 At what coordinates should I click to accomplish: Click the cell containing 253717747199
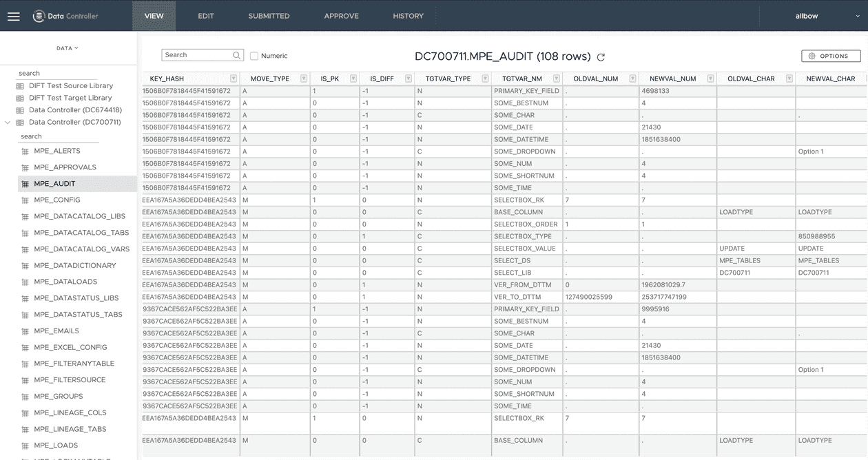pyautogui.click(x=678, y=297)
